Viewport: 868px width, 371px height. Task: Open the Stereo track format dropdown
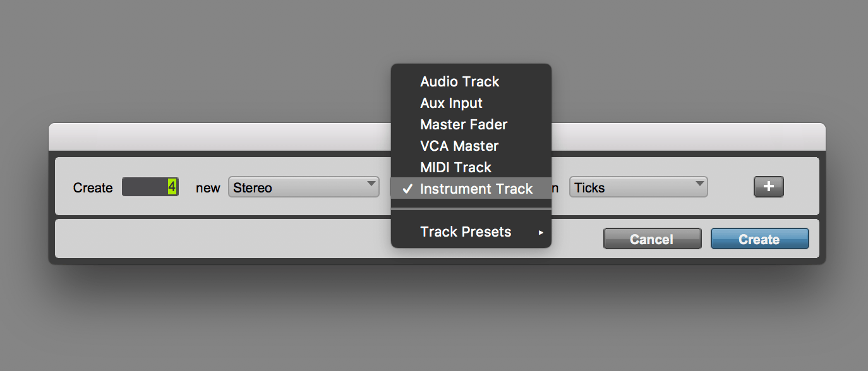(x=304, y=187)
